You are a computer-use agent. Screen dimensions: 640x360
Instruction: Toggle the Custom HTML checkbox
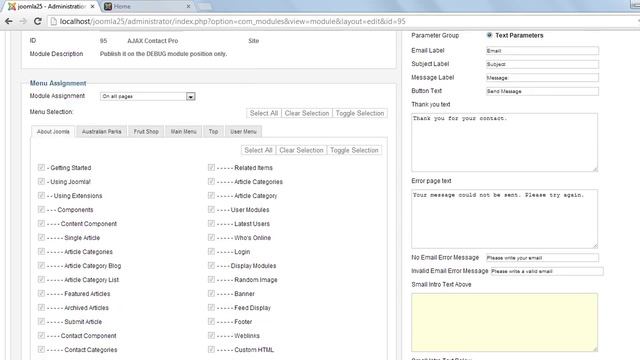pos(211,349)
